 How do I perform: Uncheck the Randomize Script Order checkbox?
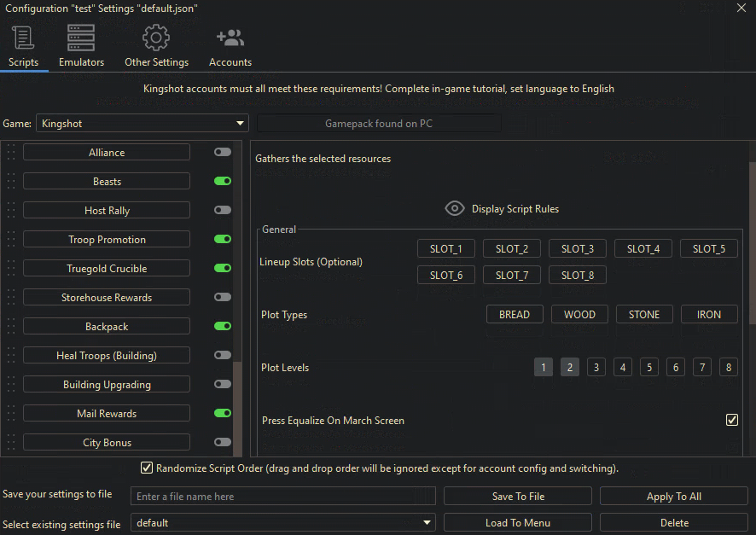pos(147,468)
